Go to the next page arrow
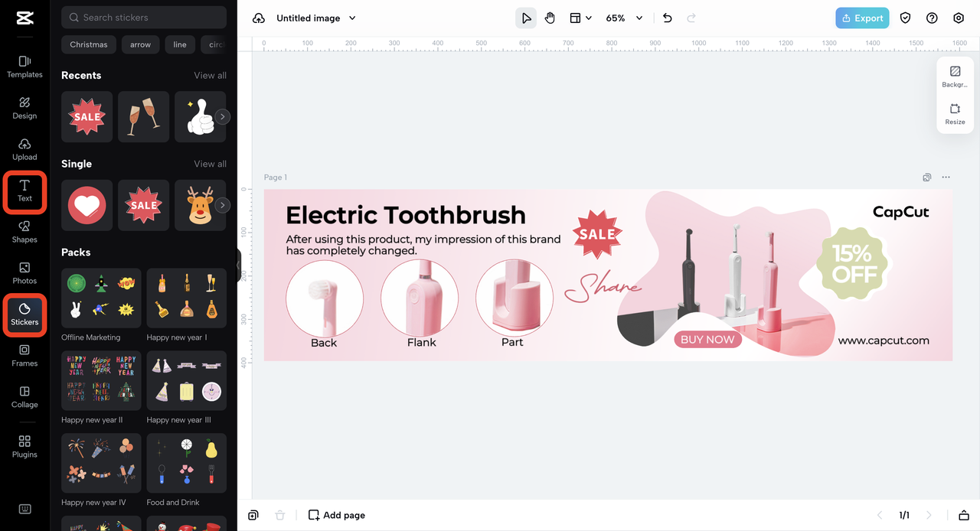 pyautogui.click(x=929, y=516)
